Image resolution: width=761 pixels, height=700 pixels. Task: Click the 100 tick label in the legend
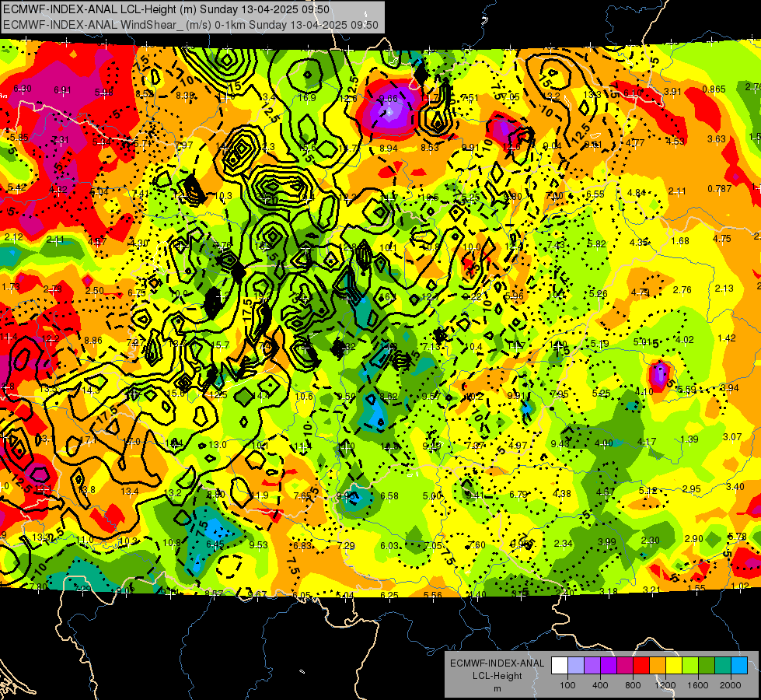click(x=567, y=685)
